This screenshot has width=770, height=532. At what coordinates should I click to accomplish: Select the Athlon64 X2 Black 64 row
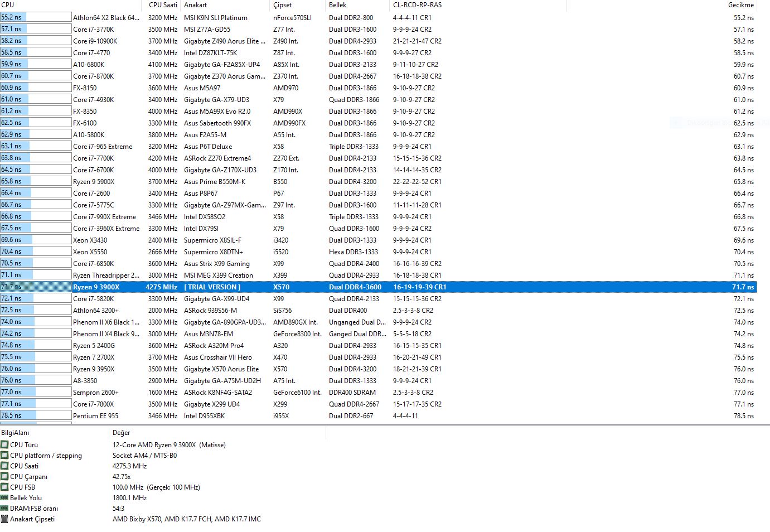pos(378,17)
